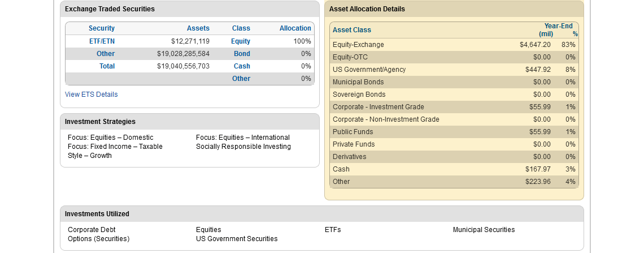Screen dimensions: 644x253
Task: Click the $19,040,556,703 total assets value
Action: coord(183,66)
